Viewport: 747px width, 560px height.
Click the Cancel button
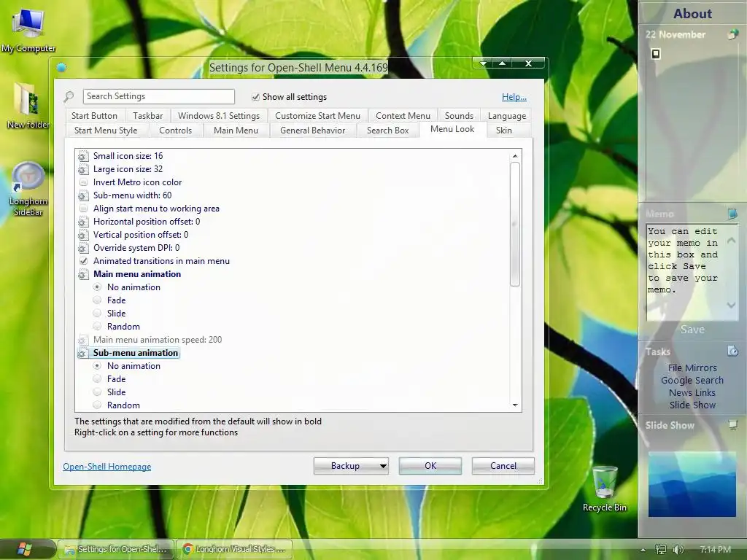pyautogui.click(x=503, y=466)
